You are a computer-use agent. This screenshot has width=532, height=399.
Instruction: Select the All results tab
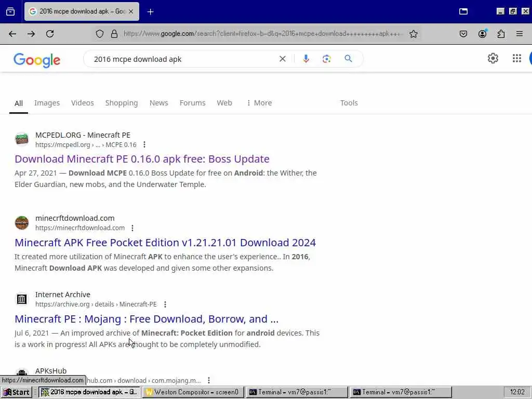[x=19, y=103]
